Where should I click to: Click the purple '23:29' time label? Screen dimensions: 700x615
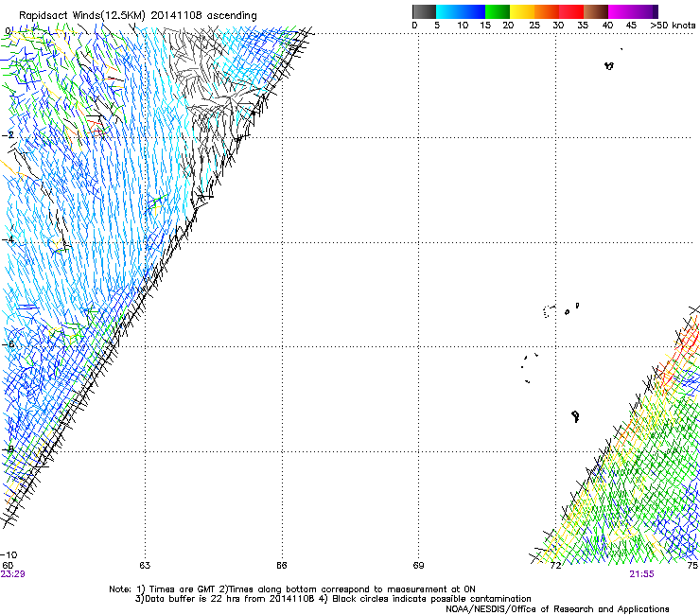tap(12, 574)
